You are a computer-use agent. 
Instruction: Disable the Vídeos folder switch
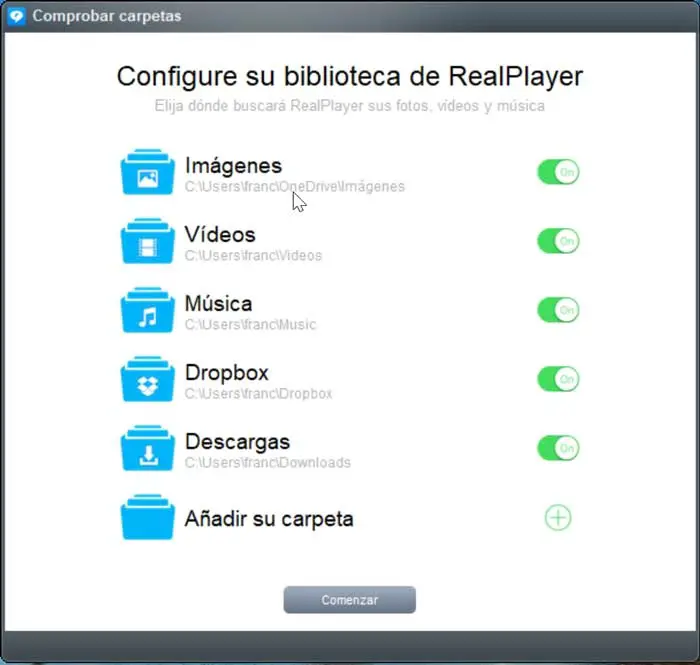point(558,241)
